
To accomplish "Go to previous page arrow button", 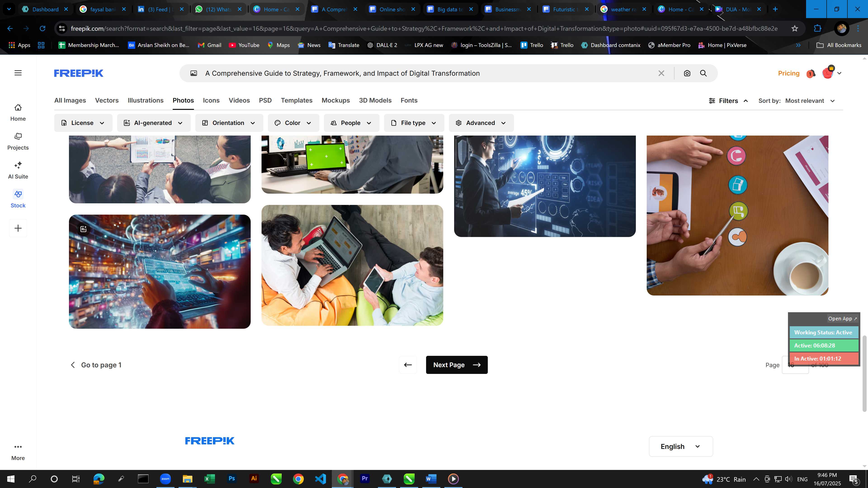I will tap(408, 365).
